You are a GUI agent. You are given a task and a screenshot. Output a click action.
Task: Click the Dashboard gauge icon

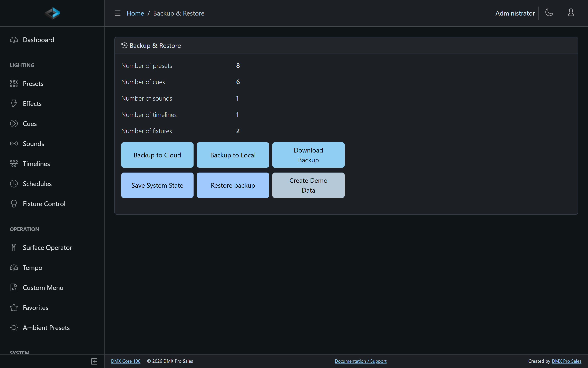click(14, 40)
